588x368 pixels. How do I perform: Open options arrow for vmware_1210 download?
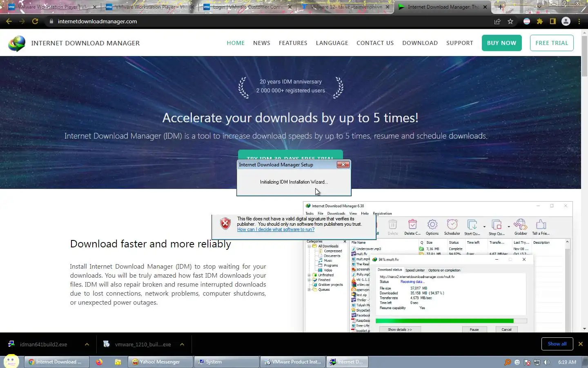[x=182, y=344]
